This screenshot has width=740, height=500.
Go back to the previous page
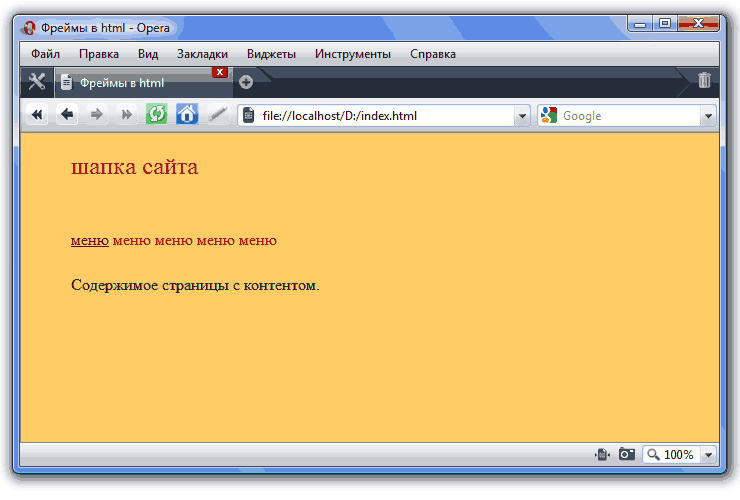(67, 115)
